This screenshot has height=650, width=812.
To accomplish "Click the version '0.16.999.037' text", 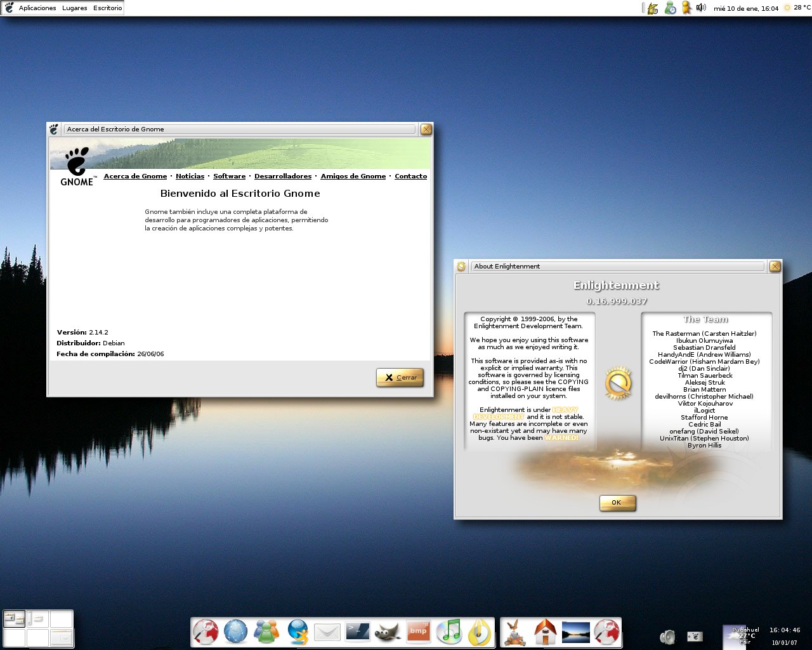I will [x=617, y=302].
